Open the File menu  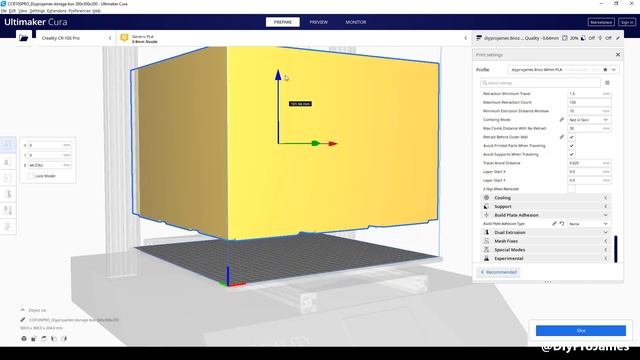[x=4, y=11]
